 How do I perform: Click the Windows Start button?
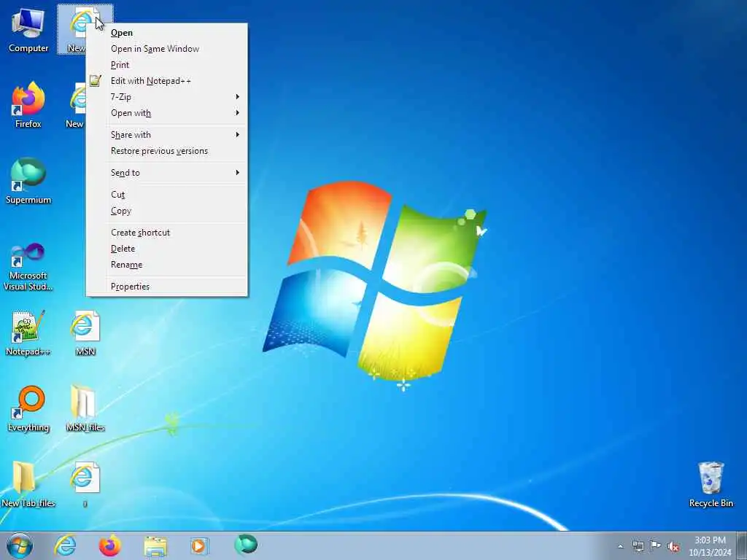point(20,545)
